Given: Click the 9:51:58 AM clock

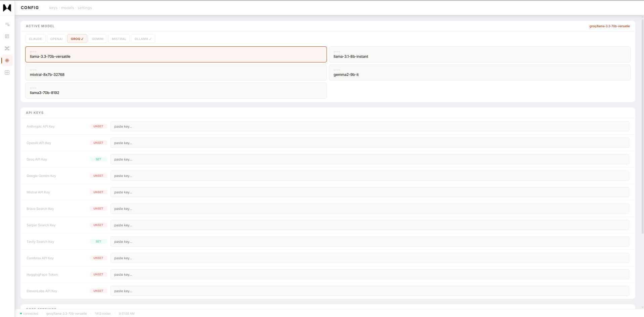Looking at the screenshot, I should 127,314.
